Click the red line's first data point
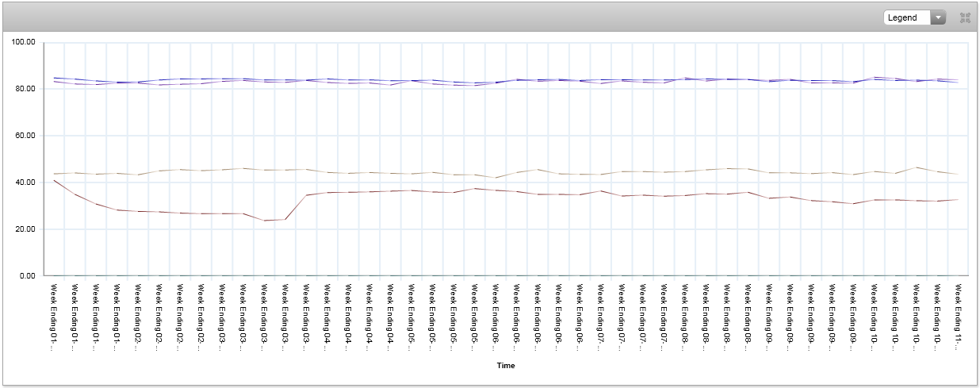Image resolution: width=980 pixels, height=388 pixels. pos(54,180)
